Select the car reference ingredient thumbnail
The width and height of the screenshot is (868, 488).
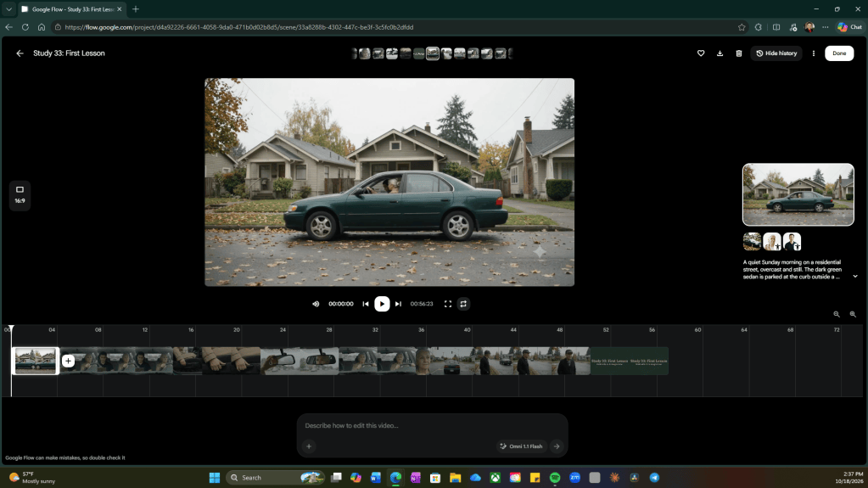[752, 242]
